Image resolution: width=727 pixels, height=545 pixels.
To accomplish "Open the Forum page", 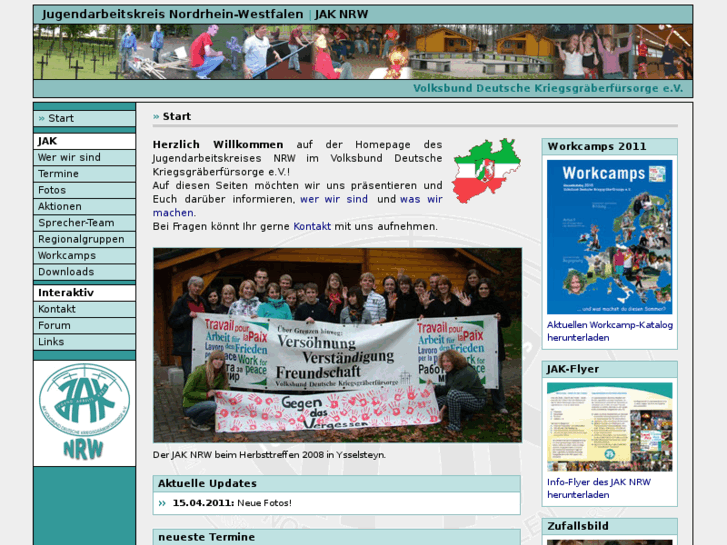I will click(x=84, y=326).
